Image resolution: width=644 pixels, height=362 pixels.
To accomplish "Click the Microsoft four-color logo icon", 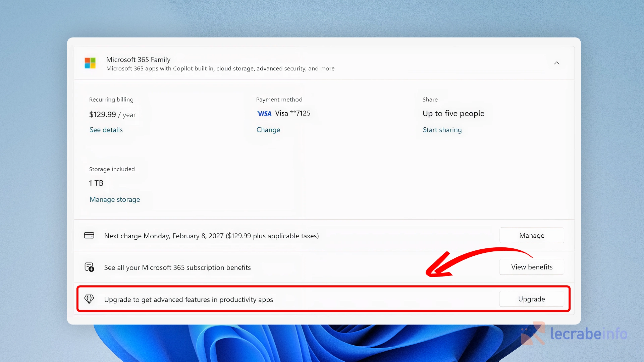I will pyautogui.click(x=90, y=63).
